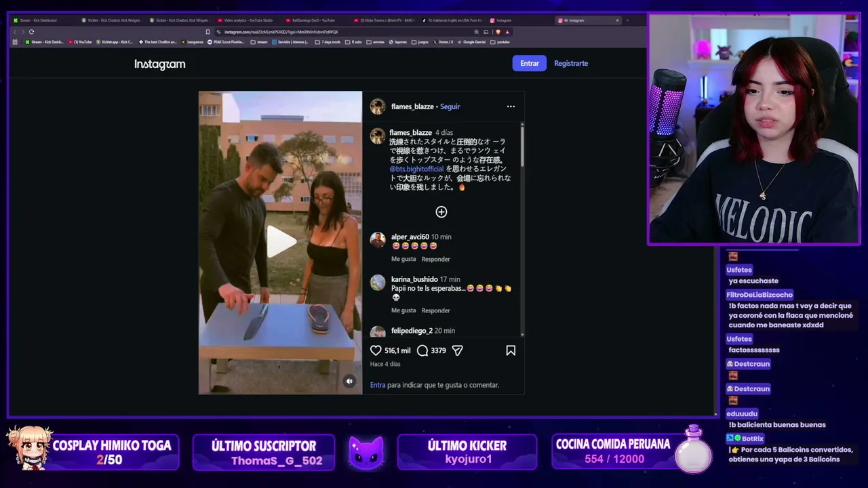Open comments via the speech bubble icon

422,350
